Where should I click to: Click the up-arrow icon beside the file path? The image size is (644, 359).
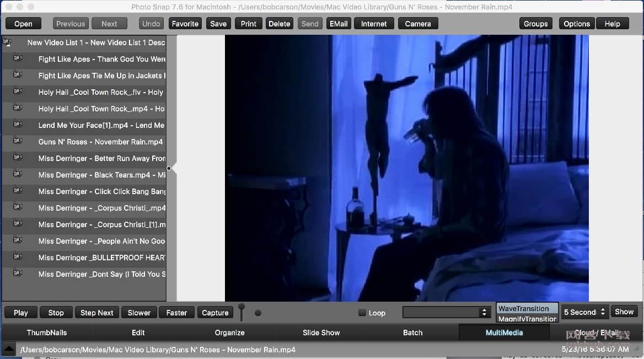pos(9,349)
